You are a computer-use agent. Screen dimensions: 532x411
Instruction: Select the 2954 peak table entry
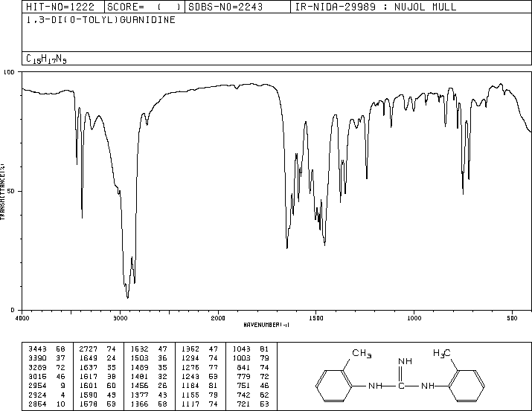46,386
